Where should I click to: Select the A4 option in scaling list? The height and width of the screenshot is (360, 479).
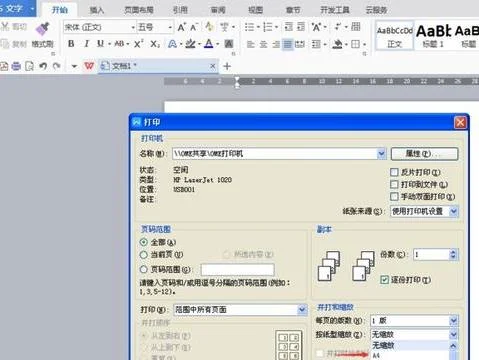[410, 355]
